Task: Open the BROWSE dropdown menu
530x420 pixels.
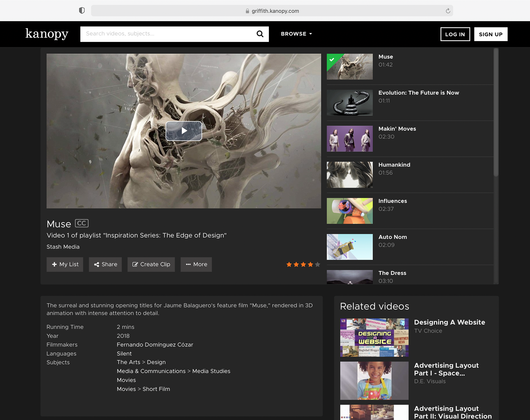Action: tap(296, 34)
